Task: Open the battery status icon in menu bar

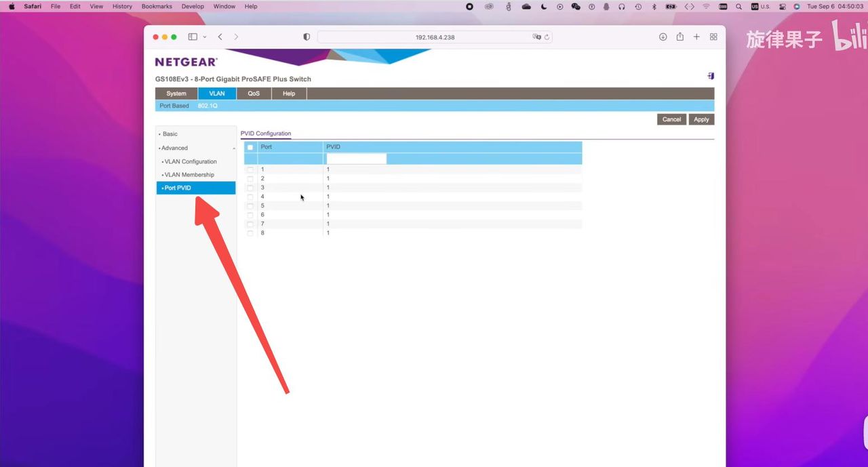Action: click(x=671, y=6)
